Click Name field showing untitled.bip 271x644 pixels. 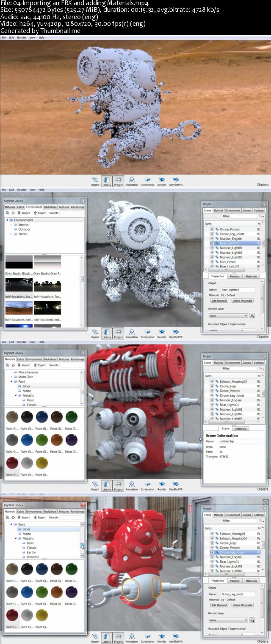[241, 441]
